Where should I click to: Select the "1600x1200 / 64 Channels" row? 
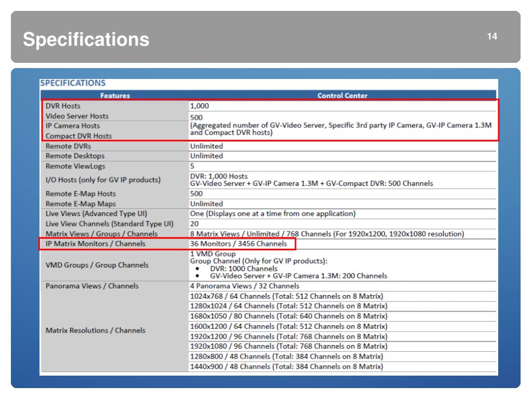(x=289, y=326)
